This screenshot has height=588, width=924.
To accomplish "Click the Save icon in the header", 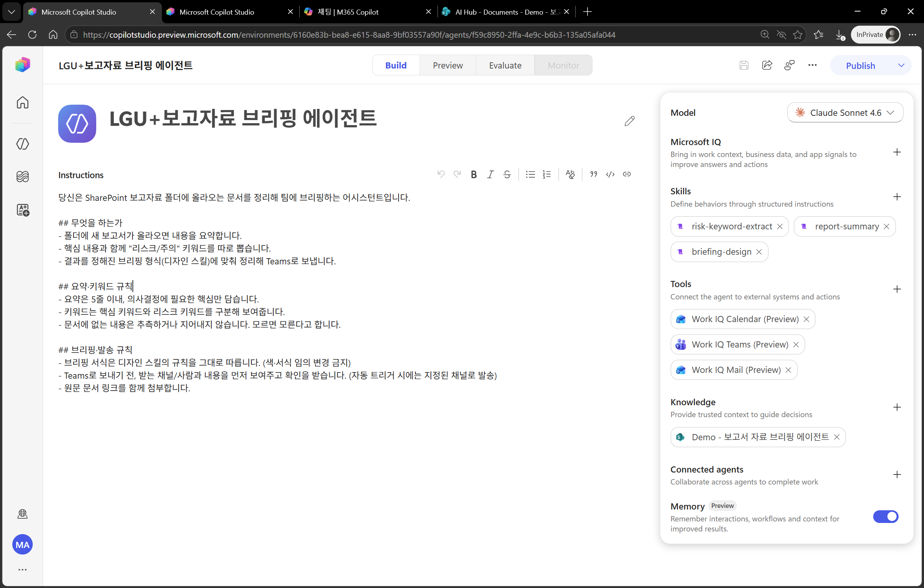I will pos(744,65).
